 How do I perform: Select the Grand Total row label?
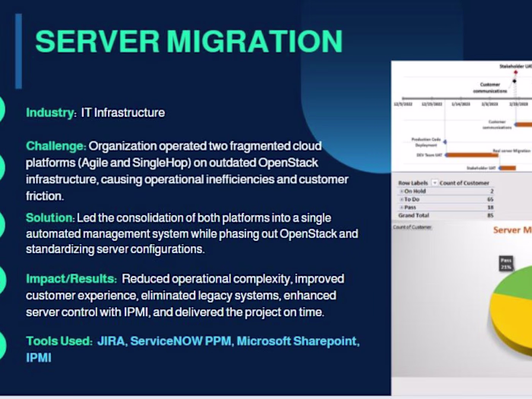(413, 215)
